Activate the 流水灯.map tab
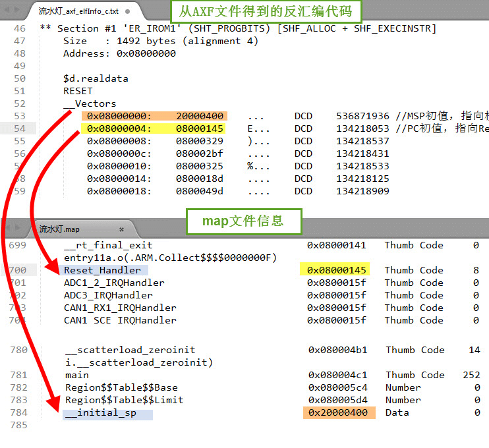Image resolution: width=489 pixels, height=448 pixels. (61, 229)
